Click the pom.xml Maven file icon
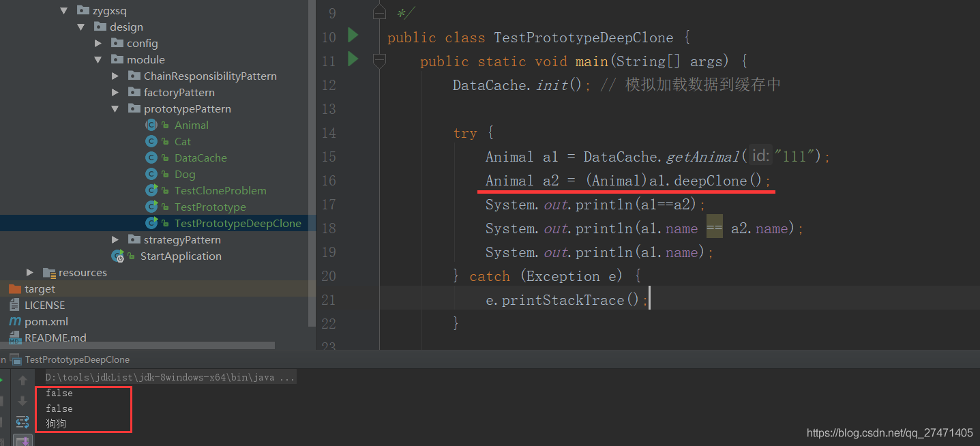This screenshot has width=980, height=446. (x=14, y=321)
